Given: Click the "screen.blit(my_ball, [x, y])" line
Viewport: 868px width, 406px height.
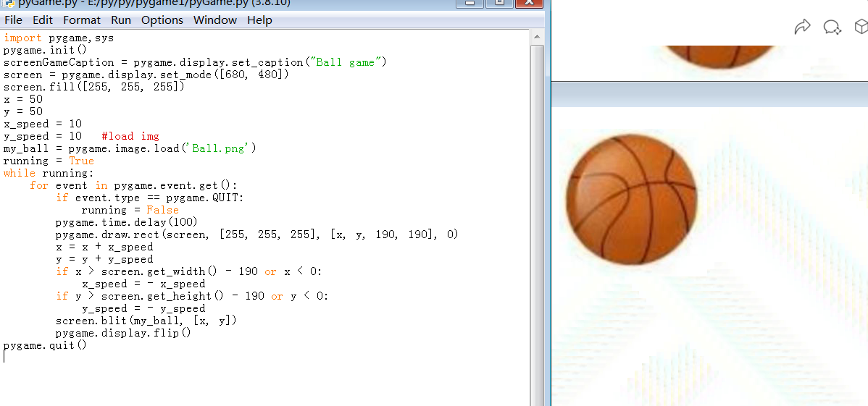Looking at the screenshot, I should [x=146, y=321].
